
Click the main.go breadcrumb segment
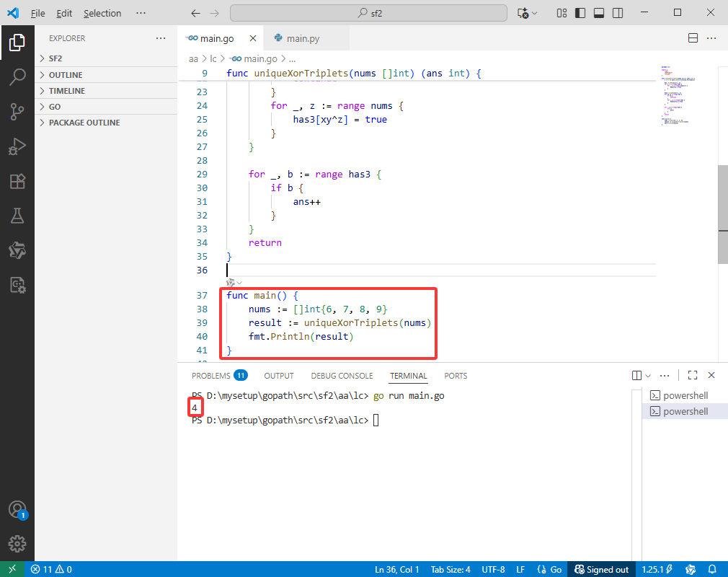[x=254, y=58]
